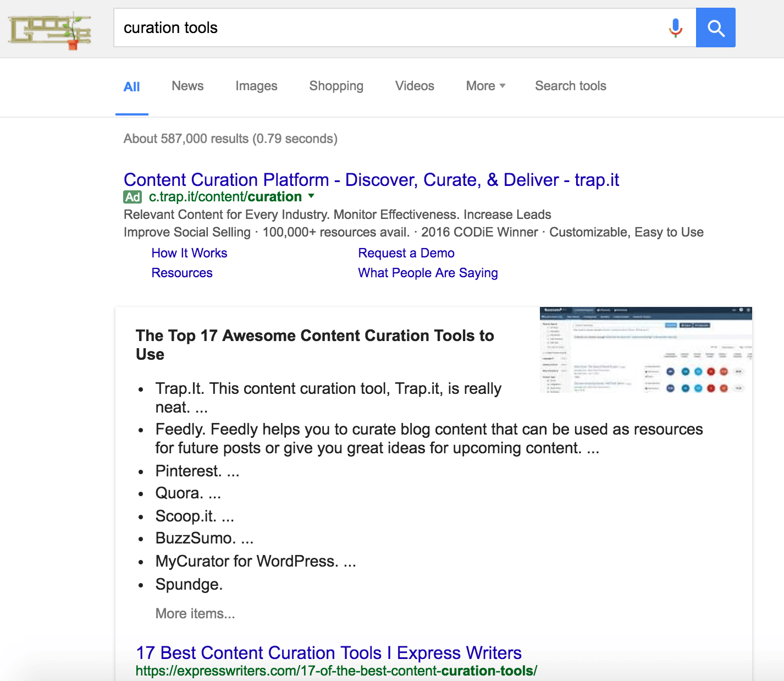Click the expresswriters.com green URL
The width and height of the screenshot is (784, 681).
pos(336,671)
